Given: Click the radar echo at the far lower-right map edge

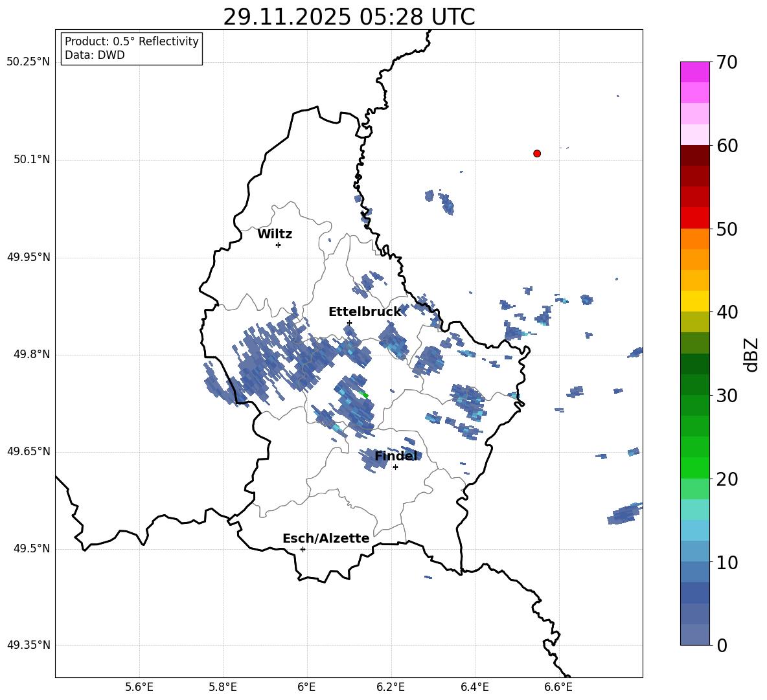Looking at the screenshot, I should [x=624, y=514].
